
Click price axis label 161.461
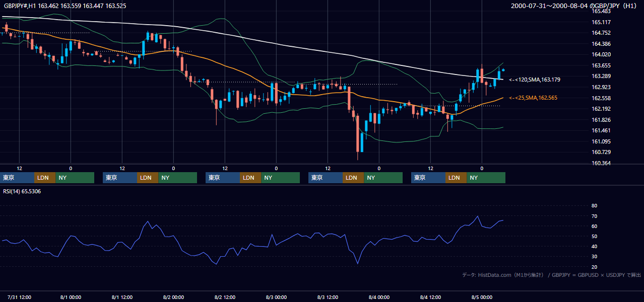[601, 130]
